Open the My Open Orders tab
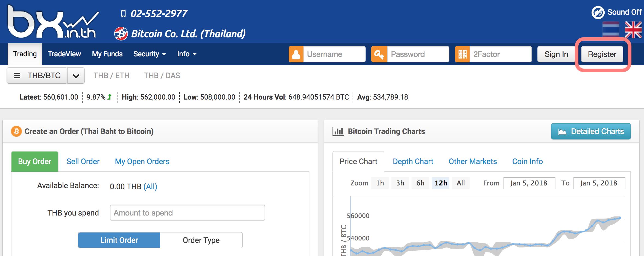The width and height of the screenshot is (644, 256). pyautogui.click(x=142, y=161)
